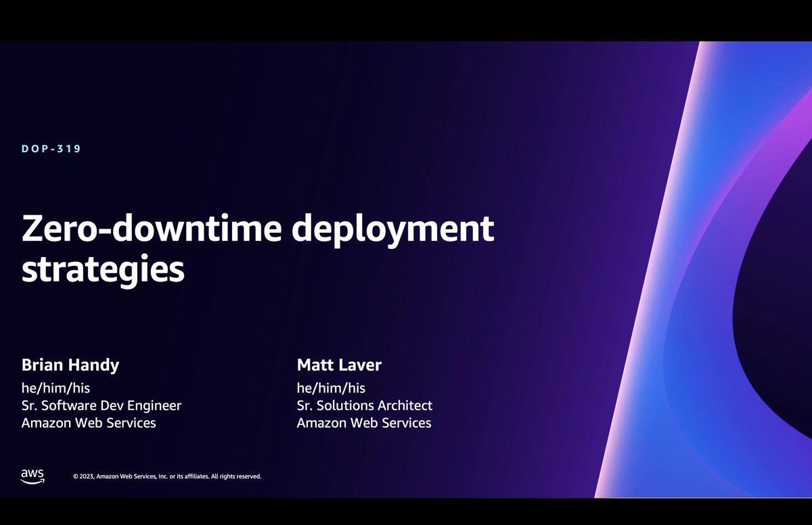
Task: Click the 2023 copyright notice text
Action: [x=167, y=476]
